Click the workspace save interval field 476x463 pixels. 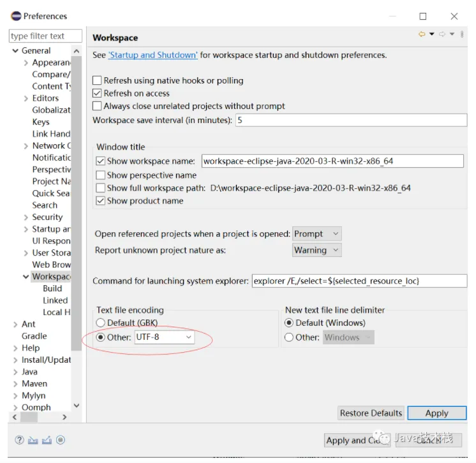[351, 120]
